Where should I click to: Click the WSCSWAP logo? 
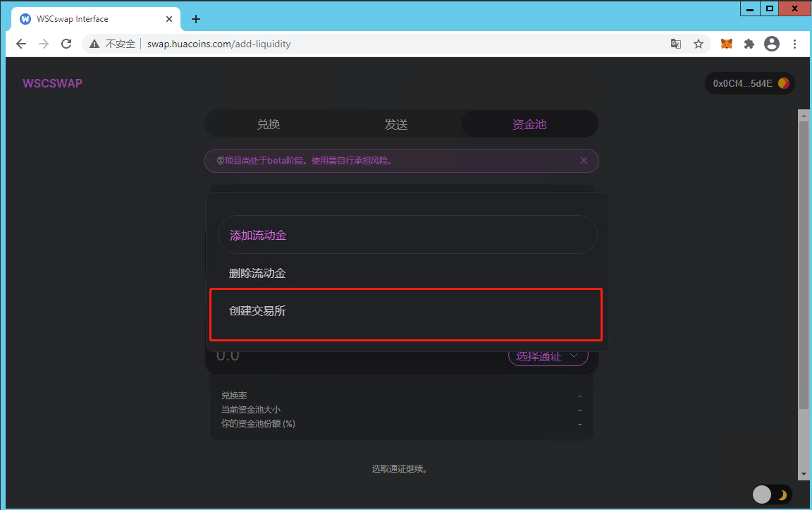pyautogui.click(x=52, y=83)
